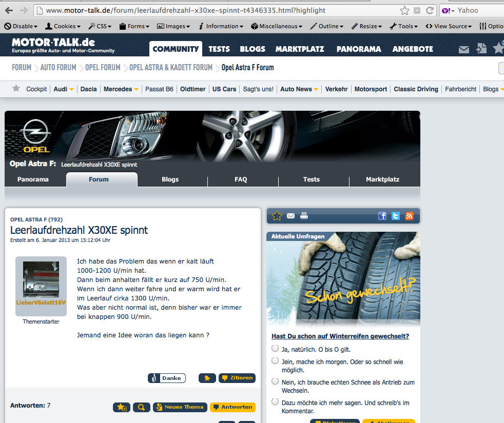This screenshot has height=423, width=504.
Task: Click the Antworten reply button
Action: pyautogui.click(x=232, y=407)
